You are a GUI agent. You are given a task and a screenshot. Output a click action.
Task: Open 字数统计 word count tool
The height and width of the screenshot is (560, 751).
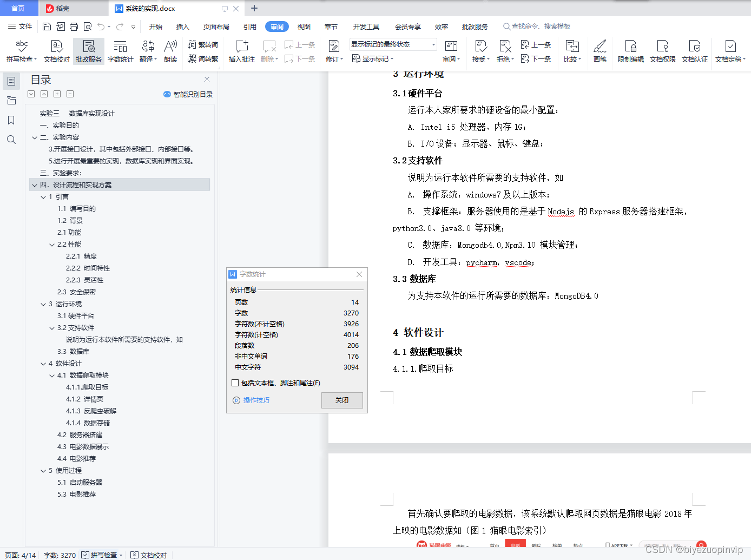[x=120, y=51]
